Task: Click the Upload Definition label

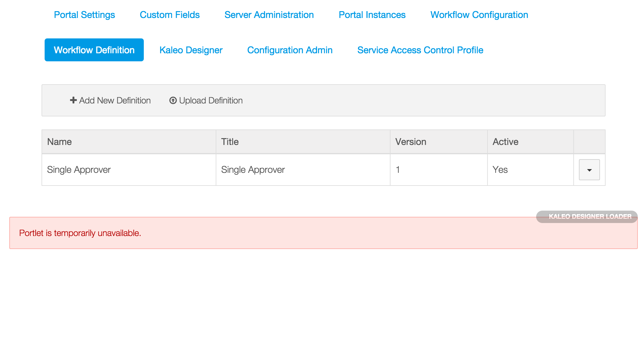Action: tap(211, 100)
